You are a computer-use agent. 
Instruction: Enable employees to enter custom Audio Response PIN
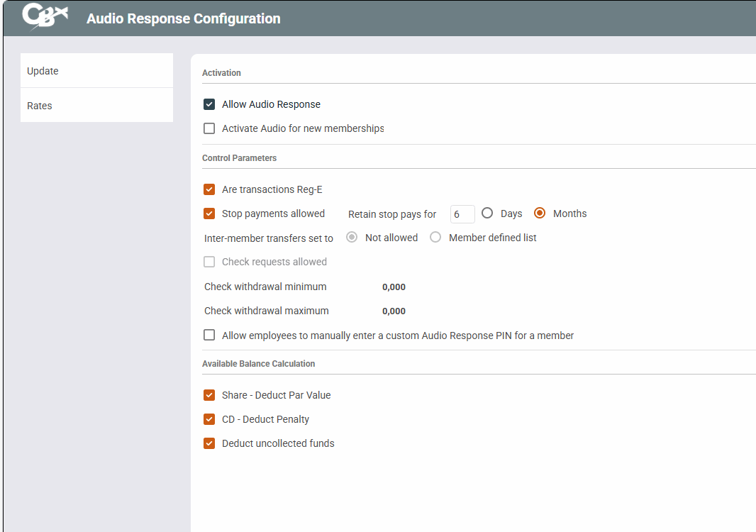coord(209,336)
